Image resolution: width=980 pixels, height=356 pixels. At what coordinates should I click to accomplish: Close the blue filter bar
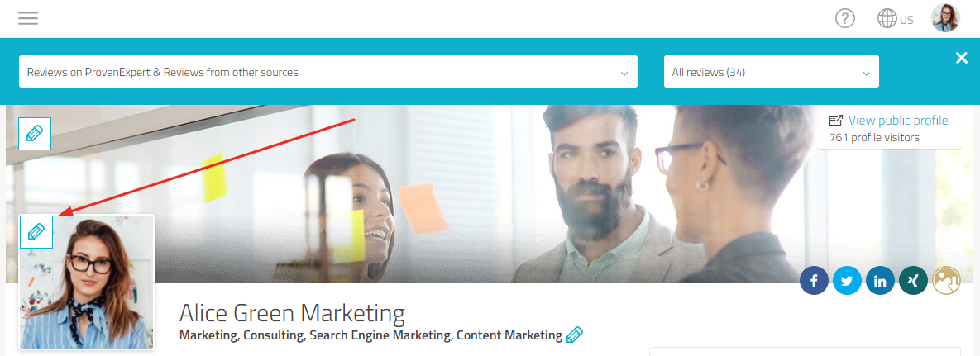[x=961, y=58]
